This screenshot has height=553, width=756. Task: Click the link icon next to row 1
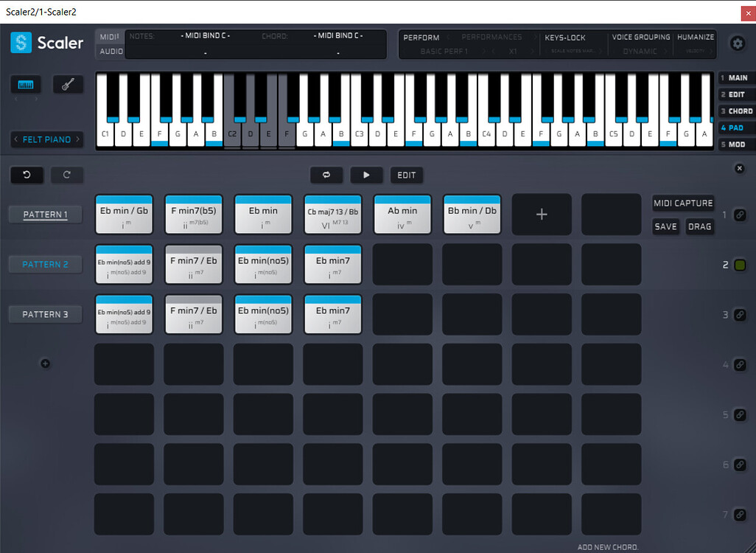click(x=739, y=214)
